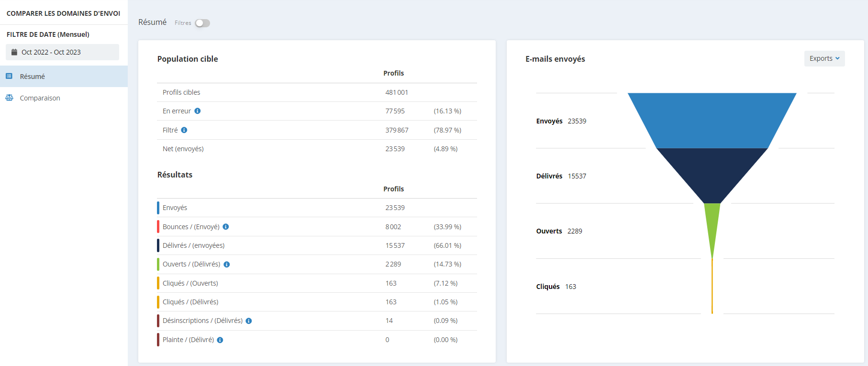This screenshot has width=868, height=366.
Task: Select the Résumé menu item
Action: coord(64,76)
